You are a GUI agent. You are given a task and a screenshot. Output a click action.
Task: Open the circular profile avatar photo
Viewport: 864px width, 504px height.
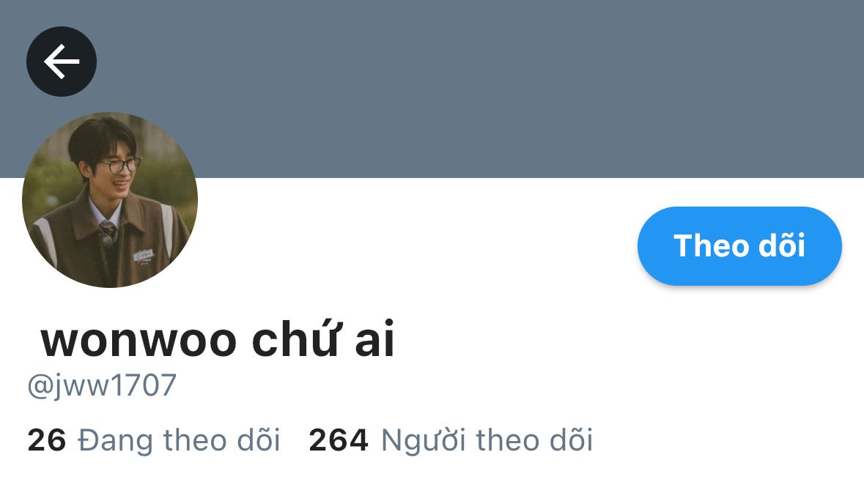click(x=110, y=199)
